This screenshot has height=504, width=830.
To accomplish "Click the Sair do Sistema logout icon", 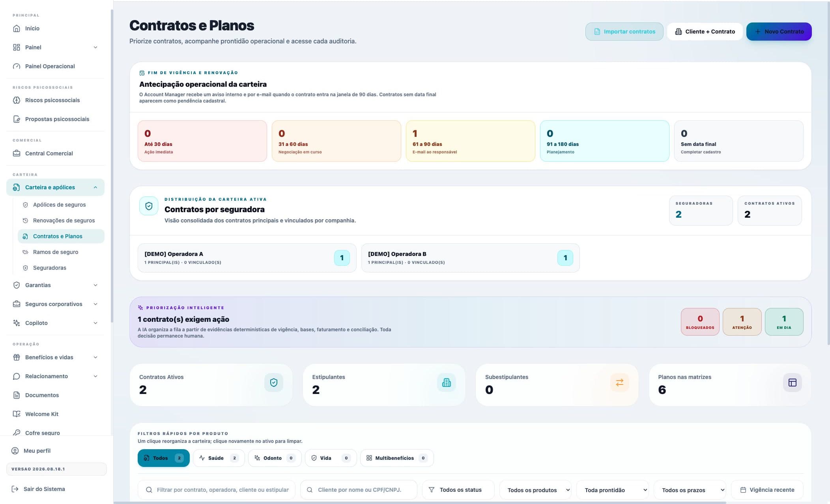I will pos(15,489).
